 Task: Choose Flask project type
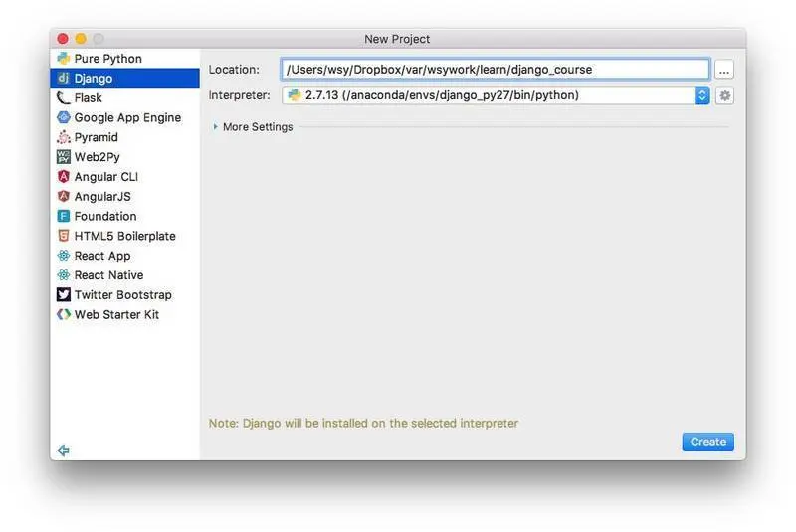125,97
